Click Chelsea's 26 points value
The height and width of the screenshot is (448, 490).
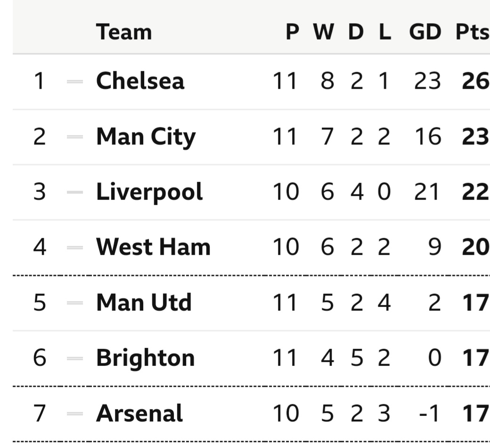coord(475,81)
